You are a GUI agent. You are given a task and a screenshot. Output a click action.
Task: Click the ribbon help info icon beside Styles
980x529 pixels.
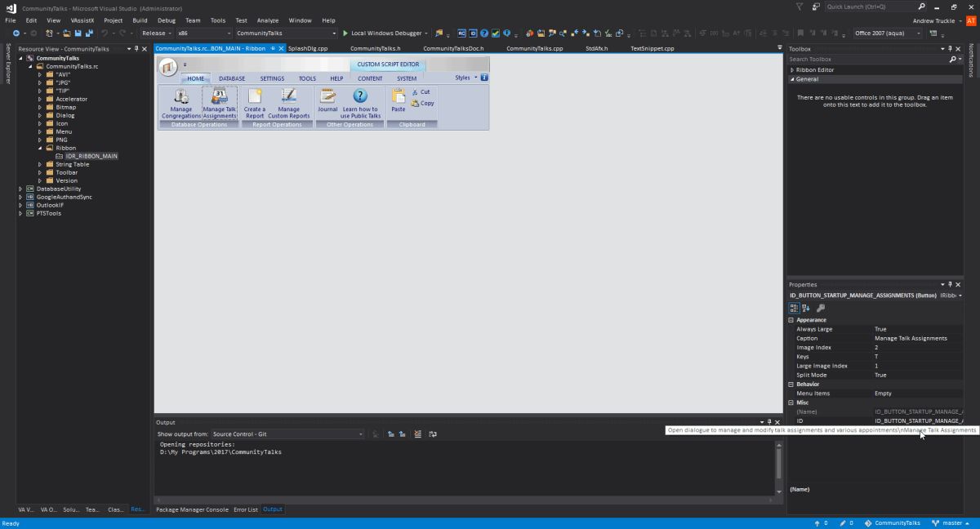(x=484, y=78)
